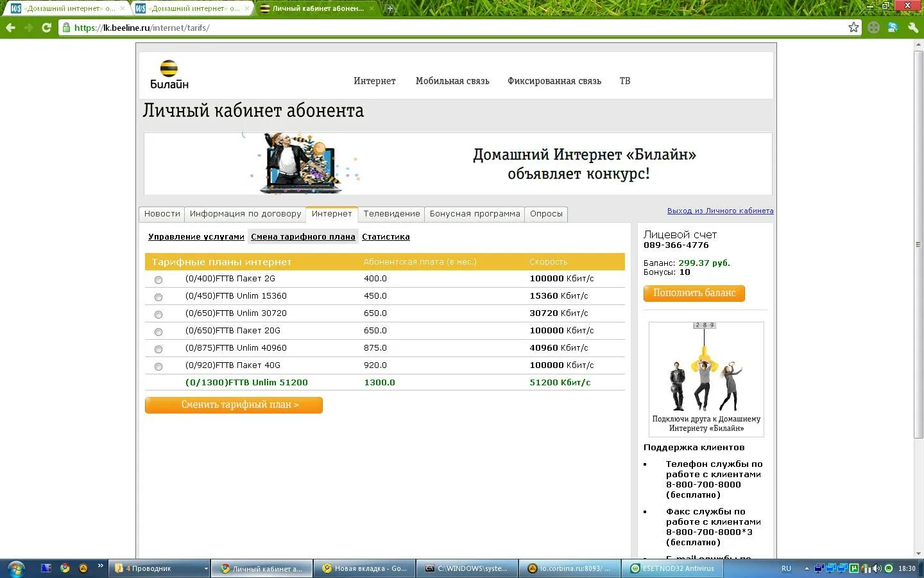Click the scrollbar up arrow
This screenshot has height=578, width=924.
pyautogui.click(x=918, y=45)
